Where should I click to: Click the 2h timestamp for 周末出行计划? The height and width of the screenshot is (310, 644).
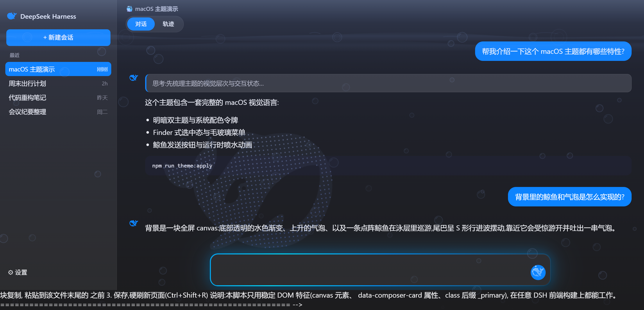click(x=105, y=83)
